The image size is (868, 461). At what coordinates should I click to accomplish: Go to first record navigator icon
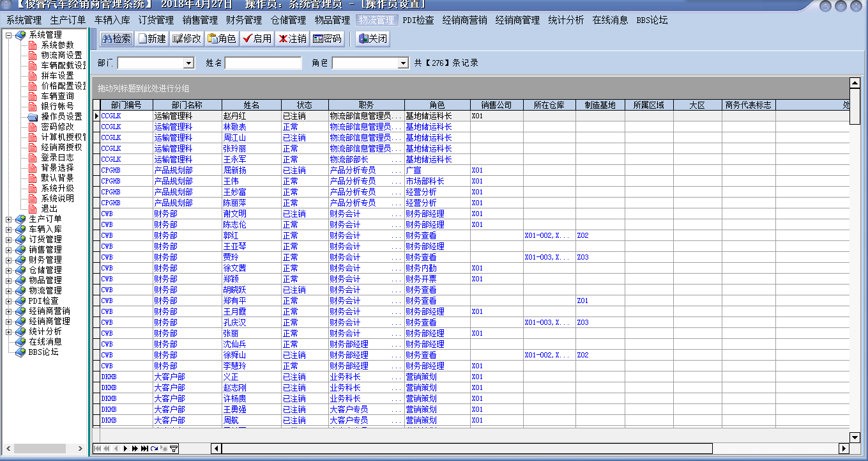coord(97,449)
